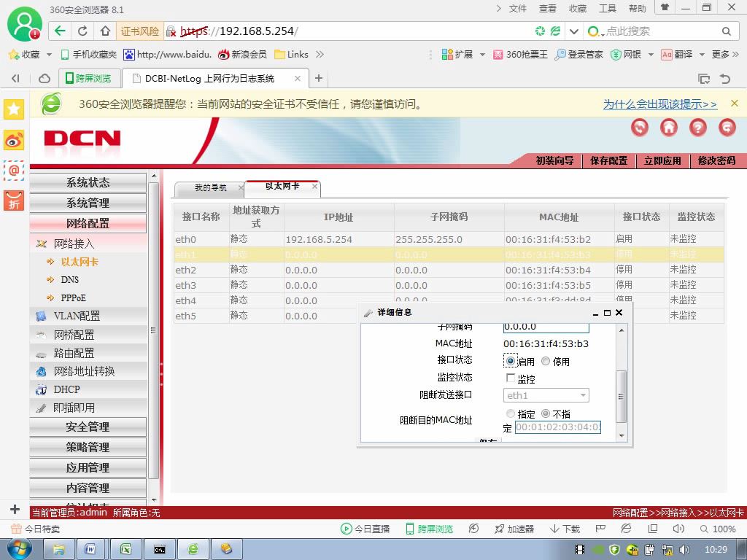Open 360抢票王 extension
This screenshot has width=747, height=560.
tap(520, 54)
